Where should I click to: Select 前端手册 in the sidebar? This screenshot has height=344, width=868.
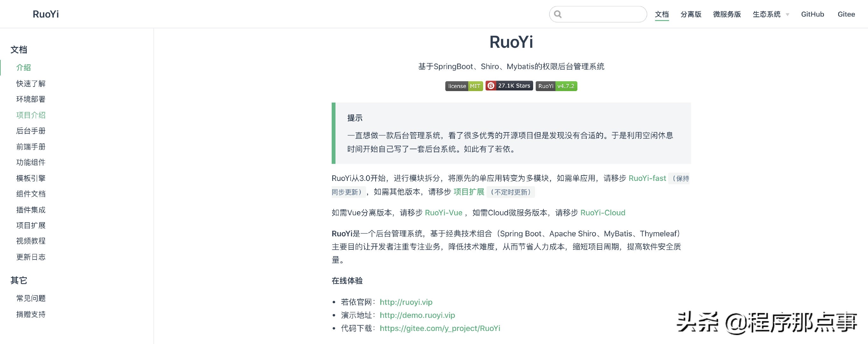tap(31, 147)
